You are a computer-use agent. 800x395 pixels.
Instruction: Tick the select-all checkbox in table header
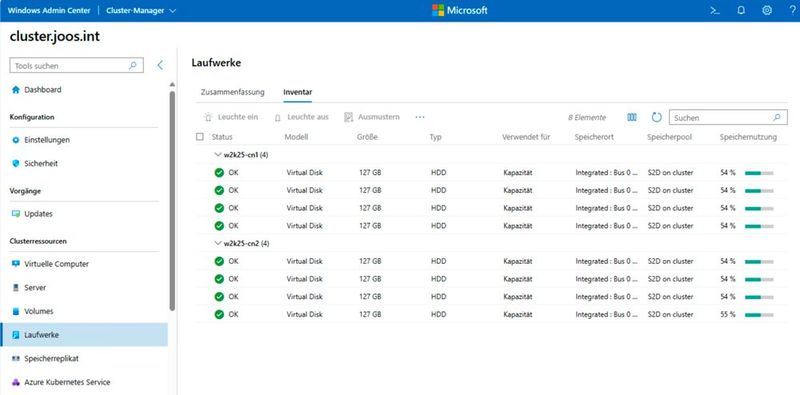click(199, 137)
